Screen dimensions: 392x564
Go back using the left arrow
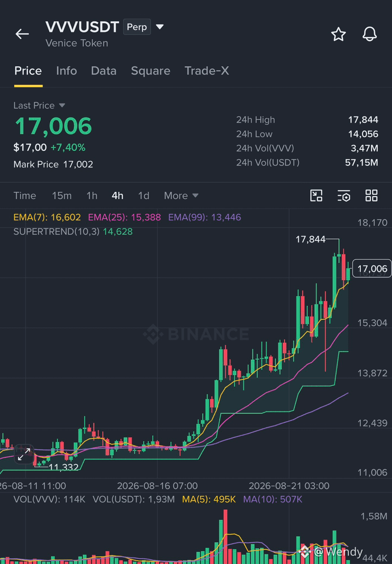pyautogui.click(x=22, y=34)
